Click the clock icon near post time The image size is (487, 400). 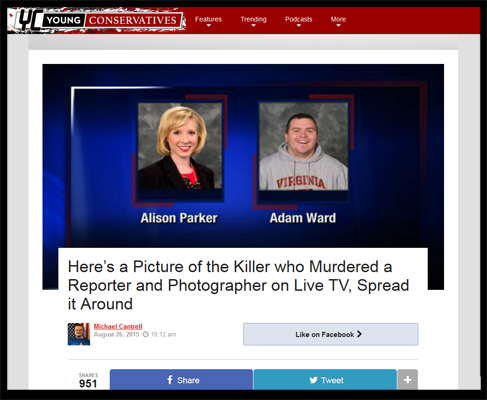click(146, 334)
